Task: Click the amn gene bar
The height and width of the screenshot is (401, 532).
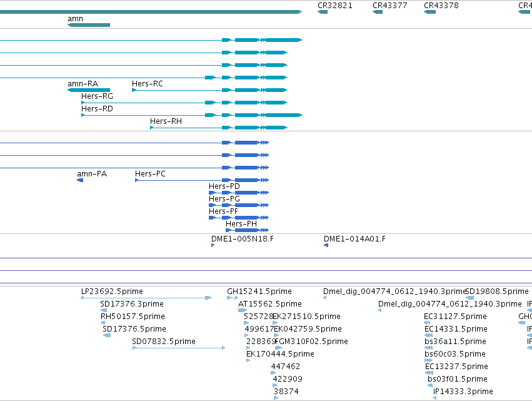Action: coord(89,25)
